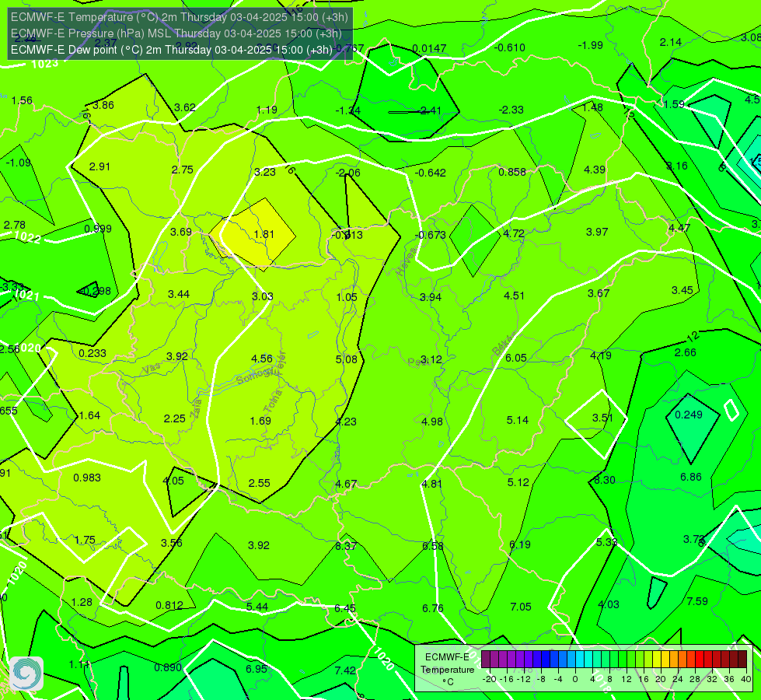761x700 pixels.
Task: Select the ECMWF-E Pressure MSL layer label
Action: click(x=176, y=33)
